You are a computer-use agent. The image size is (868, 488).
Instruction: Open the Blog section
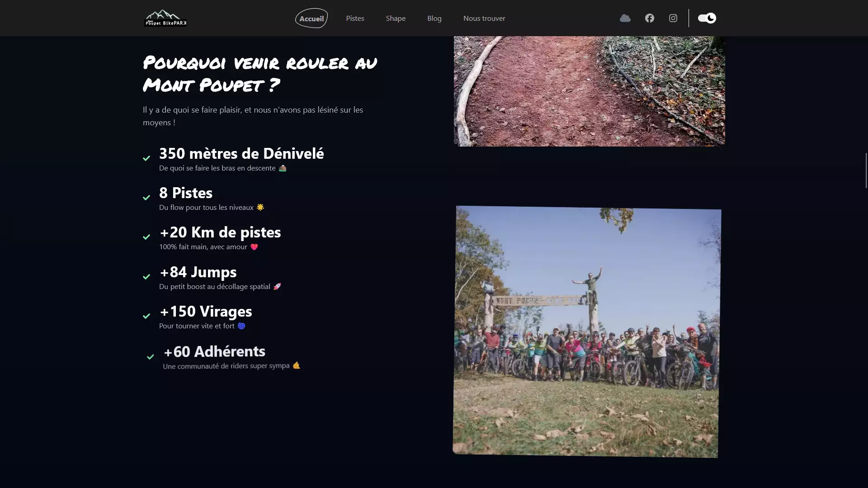[x=434, y=19]
